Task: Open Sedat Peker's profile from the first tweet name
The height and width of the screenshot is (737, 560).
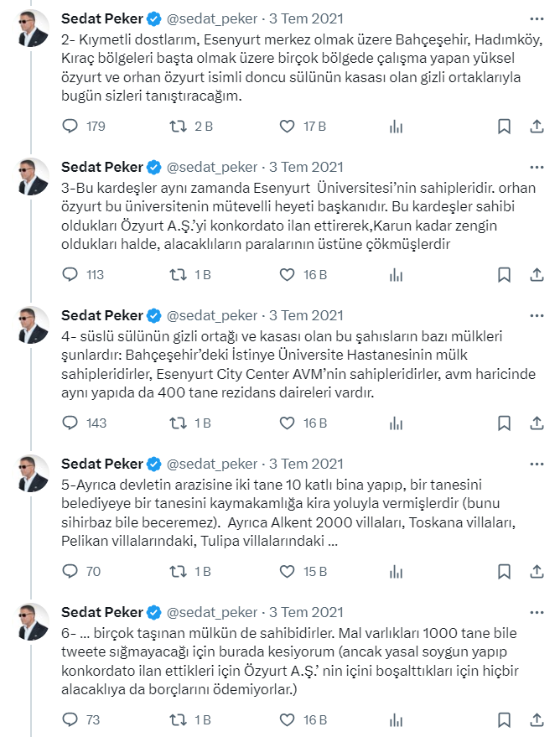Action: [x=101, y=18]
